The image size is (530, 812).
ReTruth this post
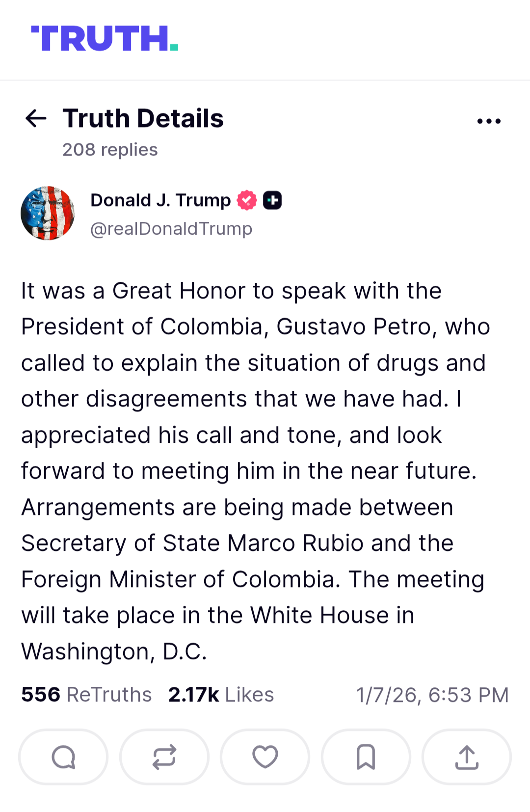[164, 757]
